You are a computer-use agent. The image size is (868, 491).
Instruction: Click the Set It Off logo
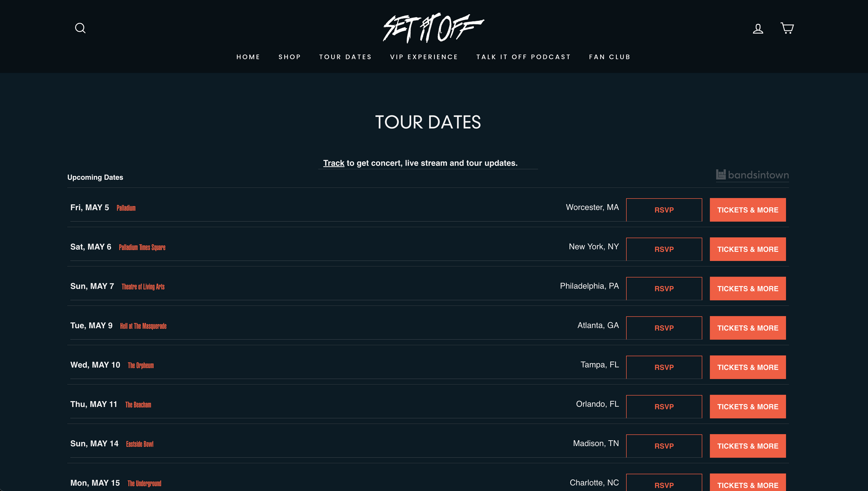click(433, 28)
